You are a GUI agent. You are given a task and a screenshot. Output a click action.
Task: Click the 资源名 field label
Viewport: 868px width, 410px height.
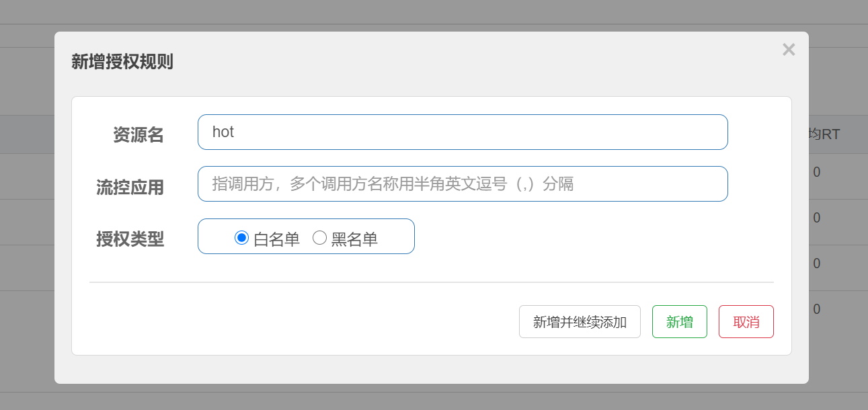[x=138, y=135]
